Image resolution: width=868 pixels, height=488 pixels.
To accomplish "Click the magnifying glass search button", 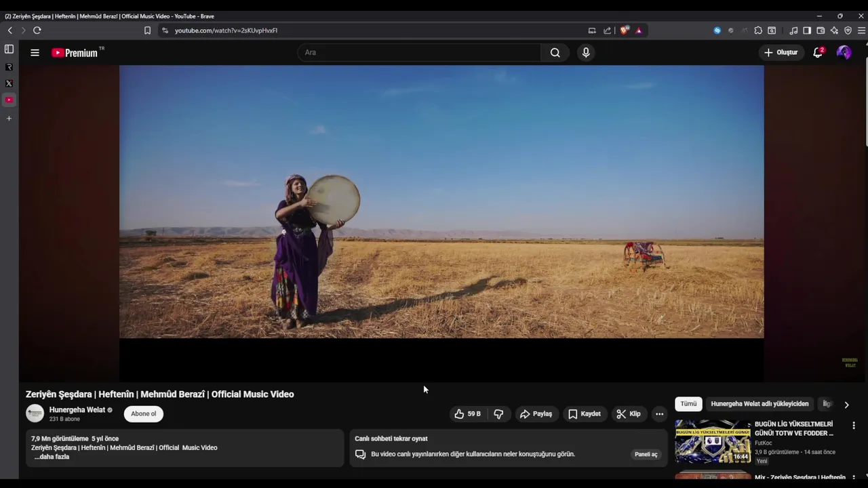I will (x=555, y=52).
